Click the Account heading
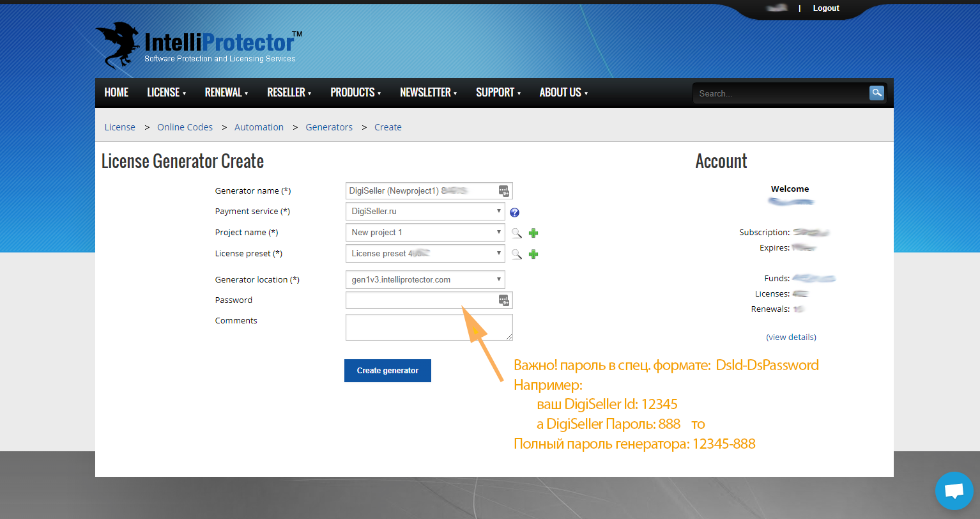The height and width of the screenshot is (519, 980). tap(721, 161)
